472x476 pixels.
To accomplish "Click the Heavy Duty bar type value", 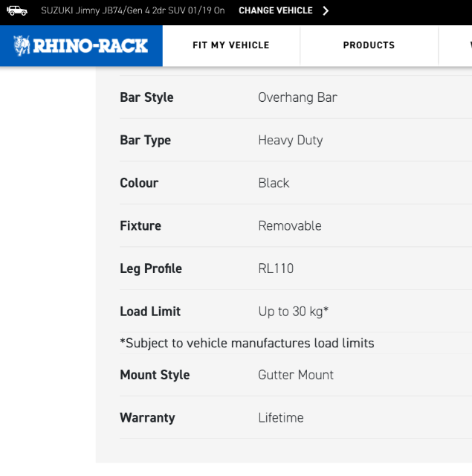I will (x=291, y=141).
